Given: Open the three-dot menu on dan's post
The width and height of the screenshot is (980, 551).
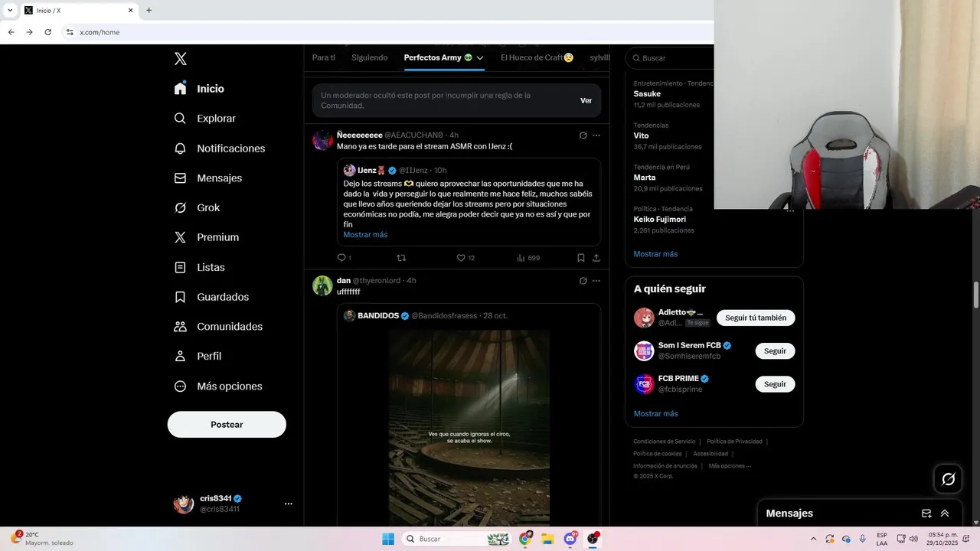Looking at the screenshot, I should tap(596, 281).
